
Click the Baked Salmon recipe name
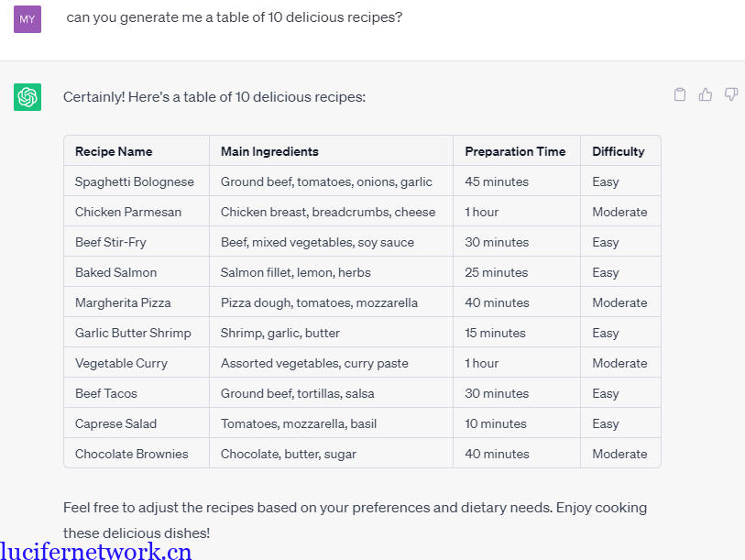pyautogui.click(x=116, y=272)
